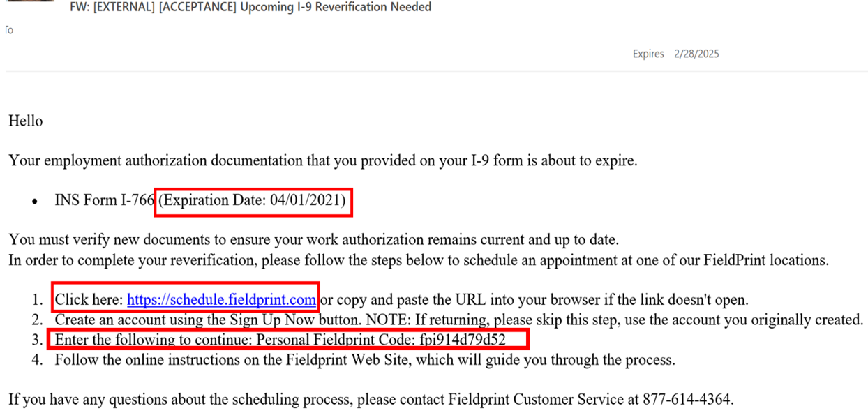Open the schedule.fieldprint.com link
Image resolution: width=868 pixels, height=413 pixels.
221,300
